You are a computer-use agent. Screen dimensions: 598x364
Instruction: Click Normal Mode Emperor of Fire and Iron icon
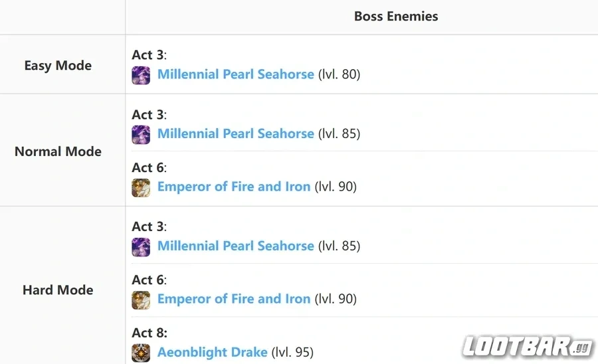coord(141,187)
